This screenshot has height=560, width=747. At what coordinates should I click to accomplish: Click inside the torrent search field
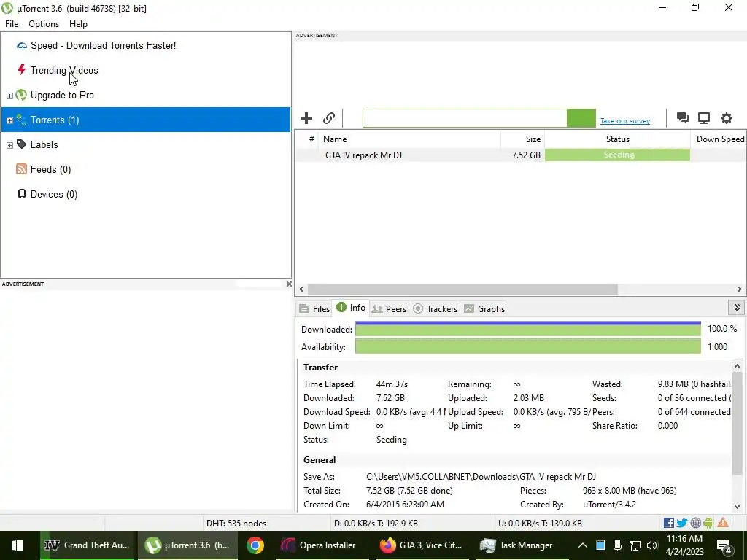tap(465, 118)
